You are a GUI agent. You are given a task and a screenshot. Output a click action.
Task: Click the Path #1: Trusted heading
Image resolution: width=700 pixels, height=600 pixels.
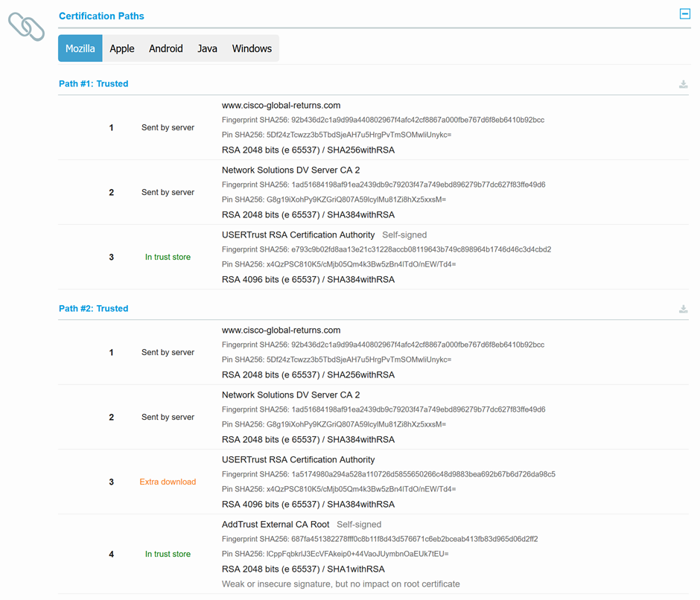pyautogui.click(x=93, y=84)
